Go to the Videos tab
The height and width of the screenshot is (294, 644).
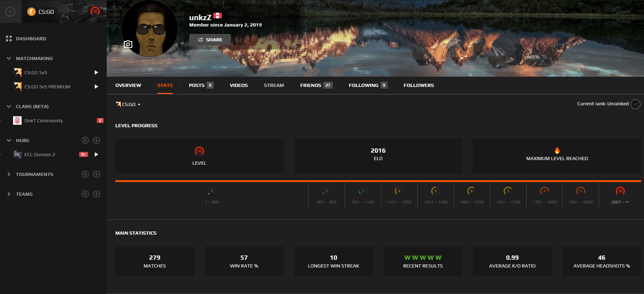239,85
